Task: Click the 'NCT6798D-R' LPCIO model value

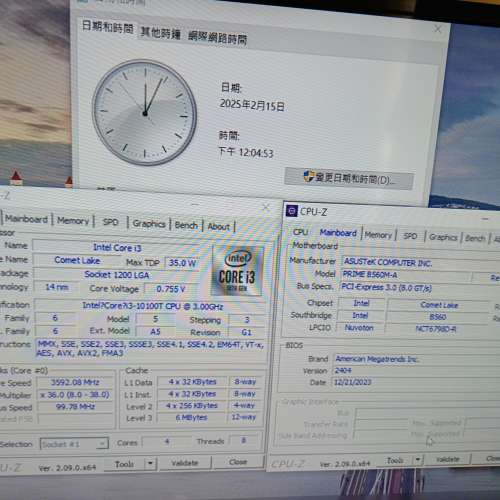Action: click(436, 329)
